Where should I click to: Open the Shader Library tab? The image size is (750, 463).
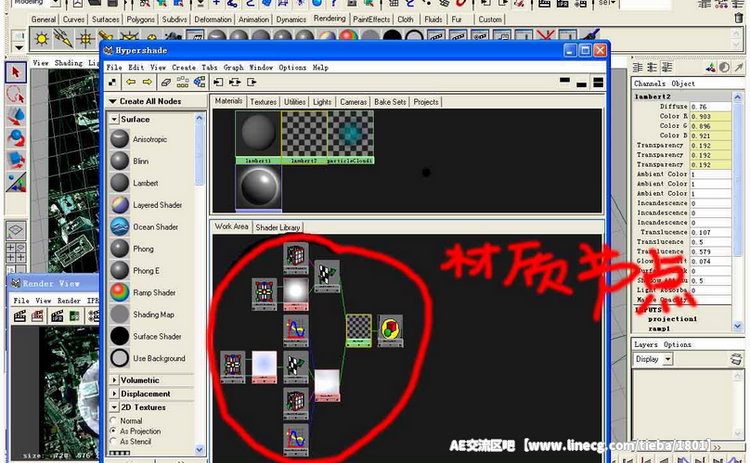pyautogui.click(x=277, y=228)
